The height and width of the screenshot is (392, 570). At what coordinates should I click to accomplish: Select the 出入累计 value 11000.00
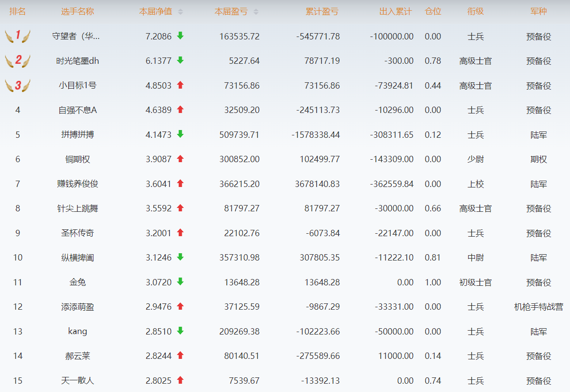[x=396, y=356]
